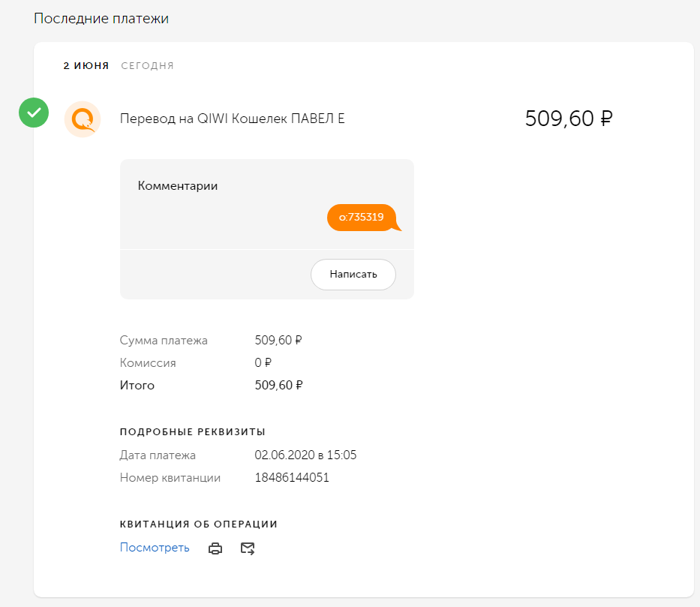This screenshot has height=607, width=700.
Task: Click the Итого total value
Action: coord(278,386)
